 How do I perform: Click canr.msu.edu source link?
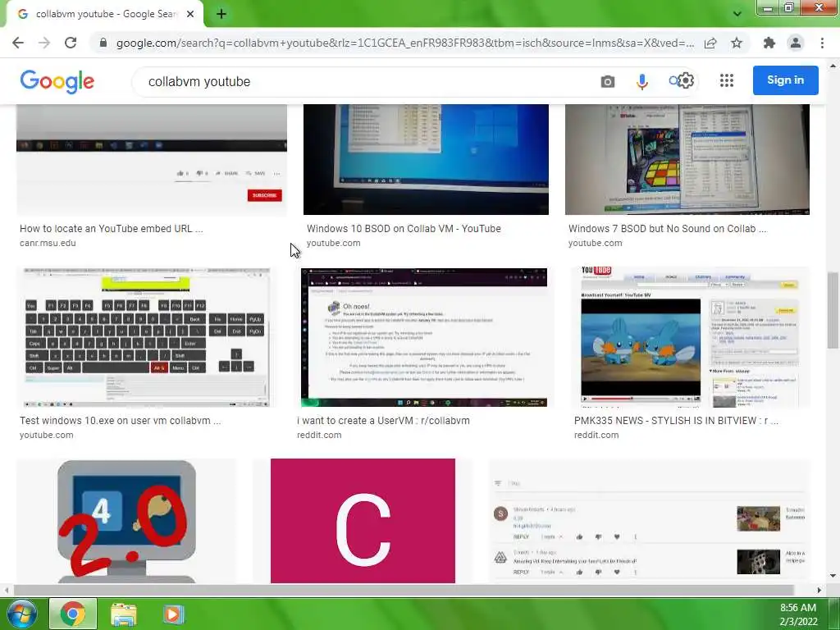tap(48, 243)
